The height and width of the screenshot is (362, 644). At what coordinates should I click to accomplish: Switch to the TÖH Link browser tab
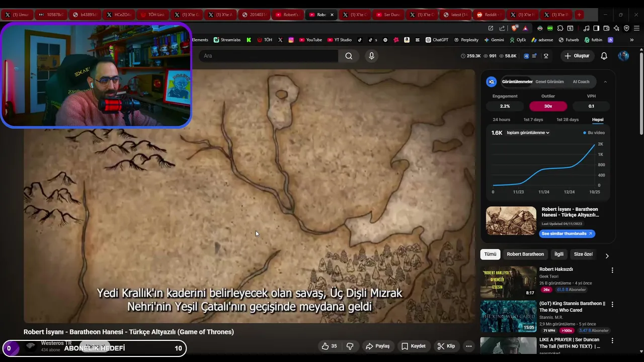coord(153,15)
